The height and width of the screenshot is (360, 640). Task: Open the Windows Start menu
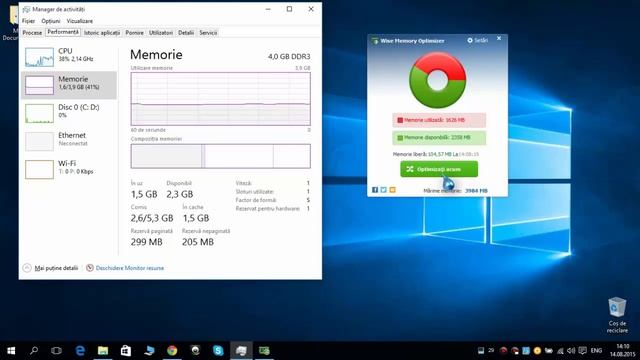[x=11, y=351]
